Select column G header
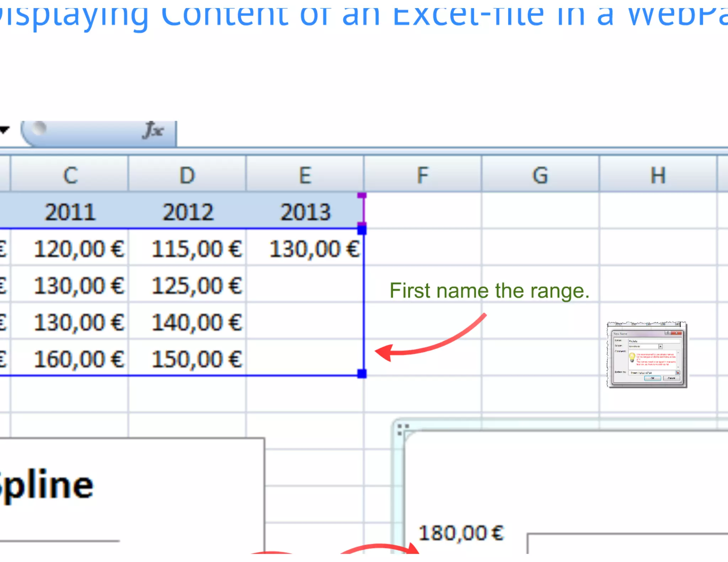 pos(540,175)
